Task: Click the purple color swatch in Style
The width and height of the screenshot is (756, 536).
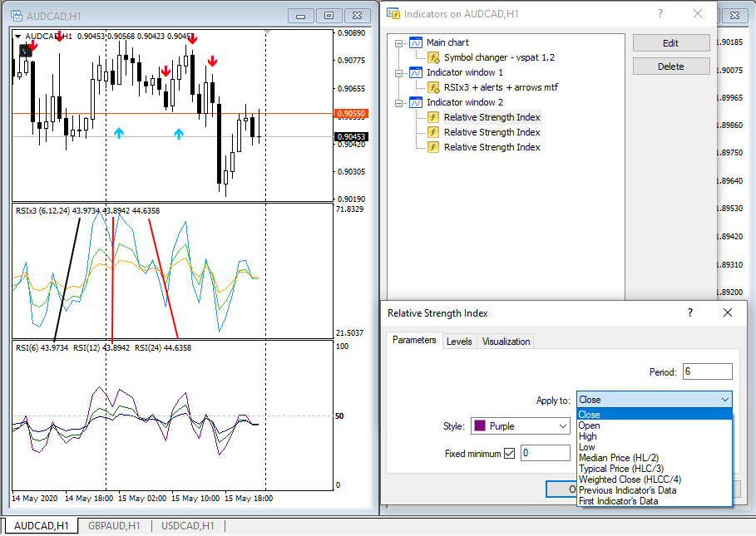Action: coord(480,426)
